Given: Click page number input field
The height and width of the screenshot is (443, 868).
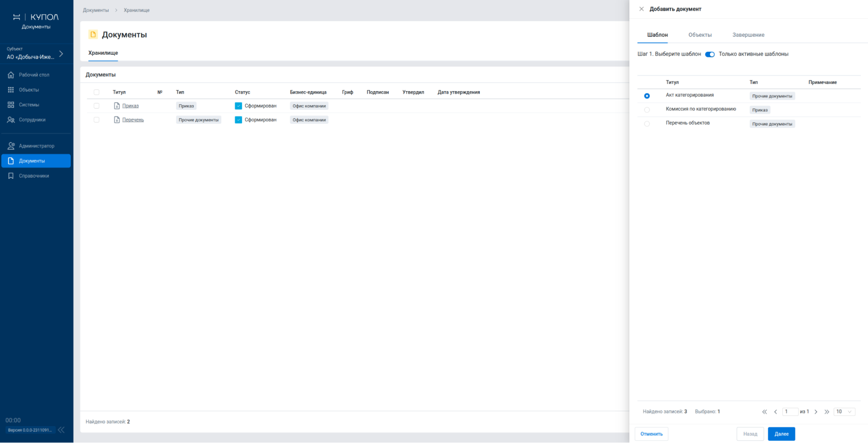Looking at the screenshot, I should pyautogui.click(x=790, y=412).
